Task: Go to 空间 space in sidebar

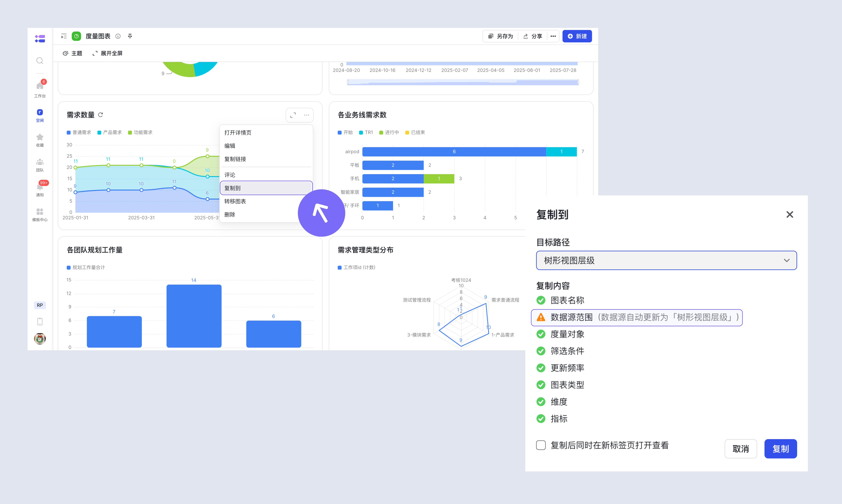Action: 40,115
